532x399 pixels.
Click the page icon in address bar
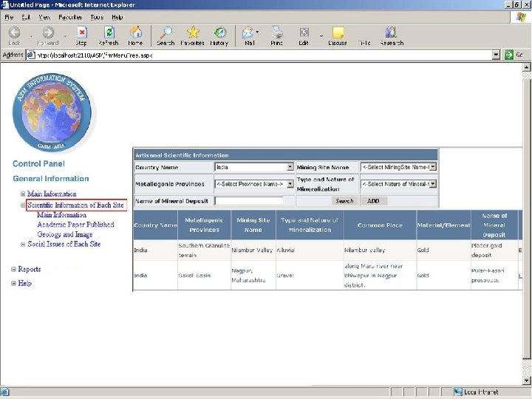click(30, 55)
